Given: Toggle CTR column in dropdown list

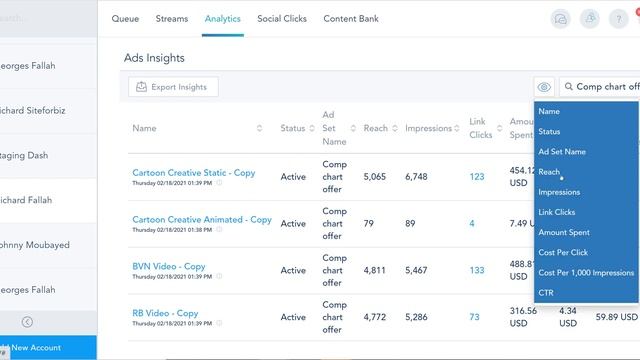Looking at the screenshot, I should click(586, 293).
